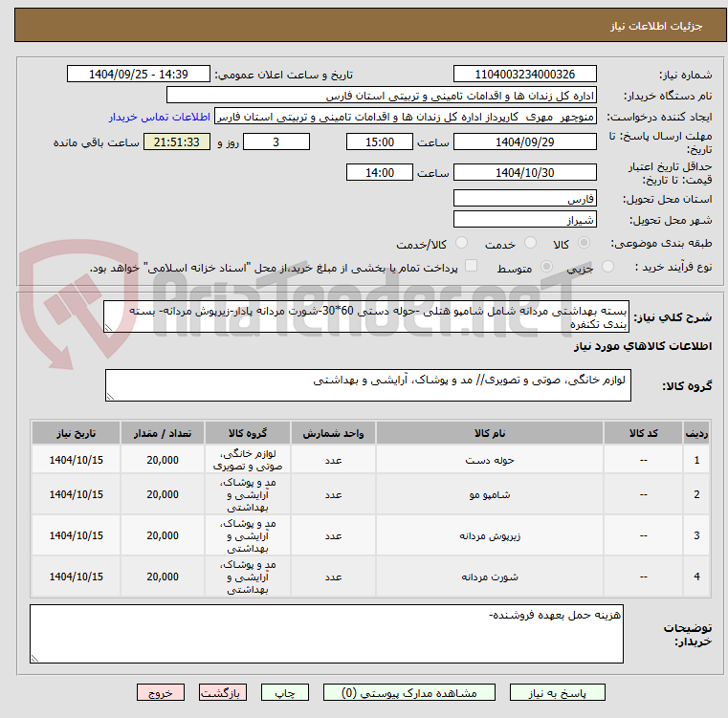
Task: Select the خدمت radio button
Action: point(530,243)
